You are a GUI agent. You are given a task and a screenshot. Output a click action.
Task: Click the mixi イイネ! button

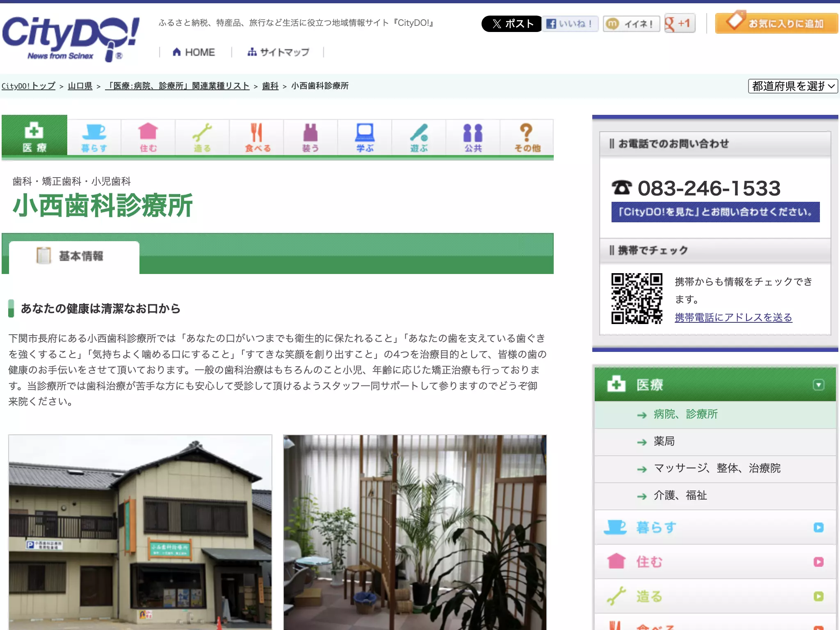(631, 24)
